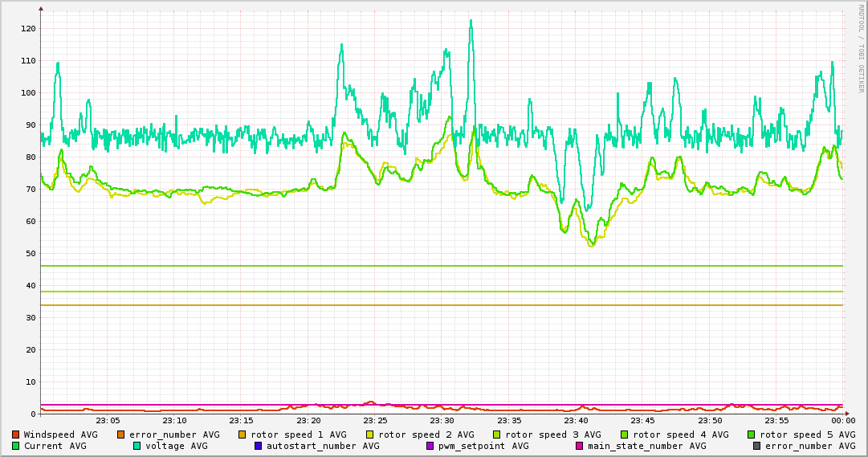This screenshot has width=868, height=457.
Task: Click the 23:50 time axis label
Action: coord(710,421)
